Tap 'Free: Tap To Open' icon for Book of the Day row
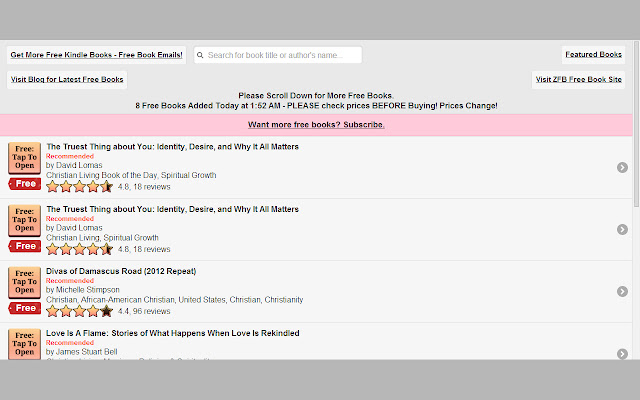 point(24,158)
